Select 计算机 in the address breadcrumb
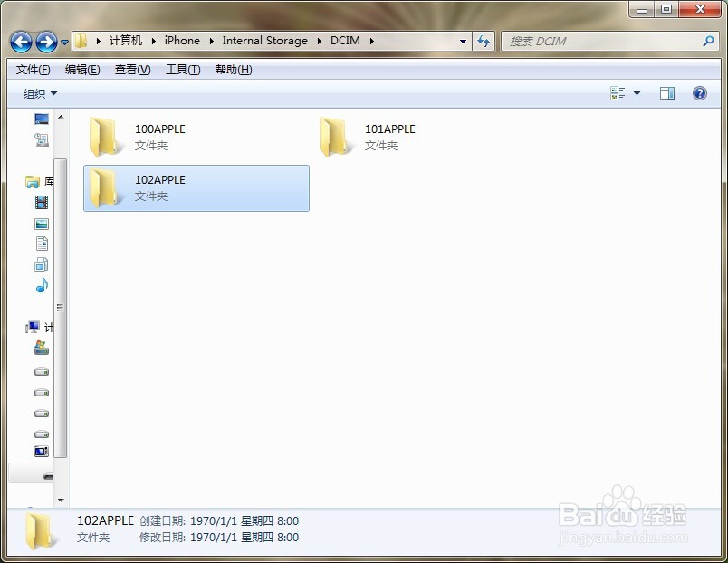This screenshot has height=563, width=728. pyautogui.click(x=126, y=41)
